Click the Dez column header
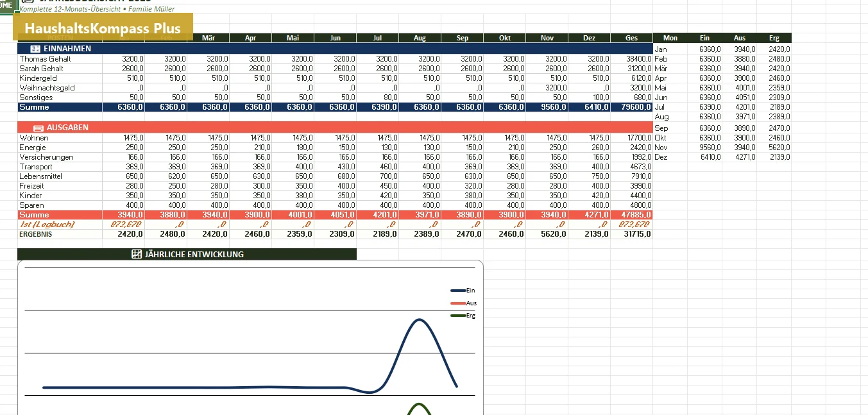Image resolution: width=868 pixels, height=415 pixels. click(589, 38)
